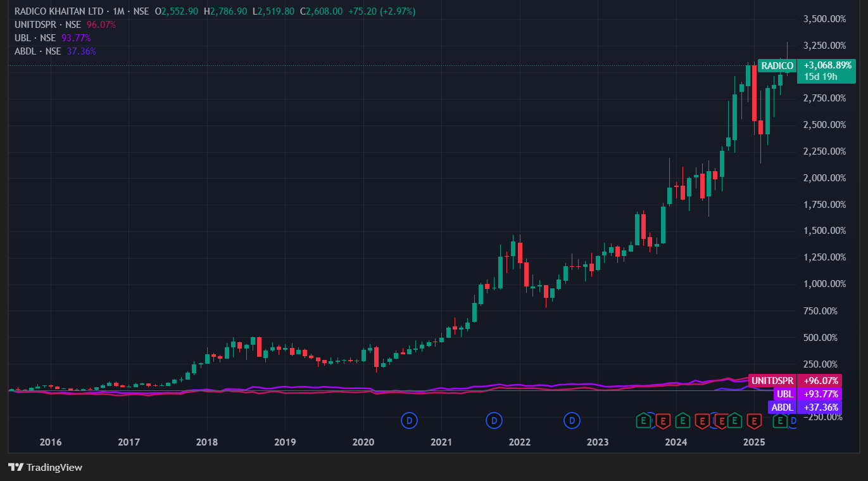Click the leftmost red earnings marker
This screenshot has width=868, height=481.
(663, 420)
